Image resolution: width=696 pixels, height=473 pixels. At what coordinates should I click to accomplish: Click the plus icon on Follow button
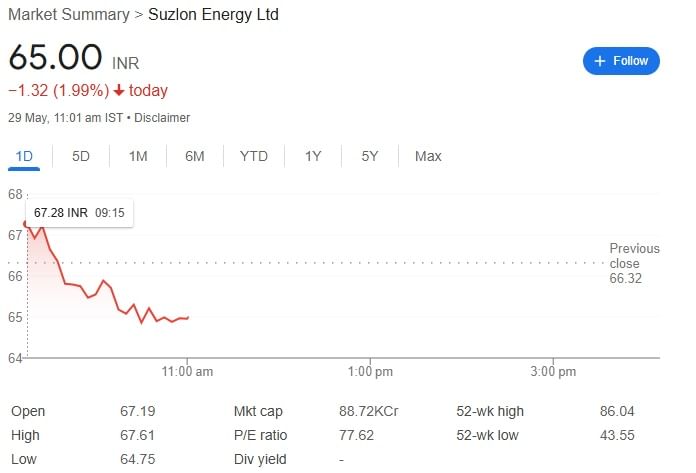coord(600,61)
